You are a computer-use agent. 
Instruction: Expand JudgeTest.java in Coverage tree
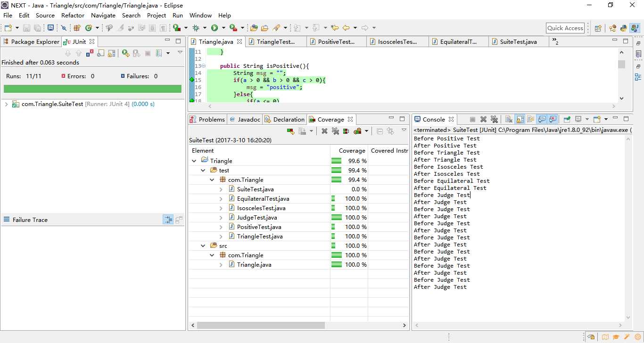[x=221, y=217]
